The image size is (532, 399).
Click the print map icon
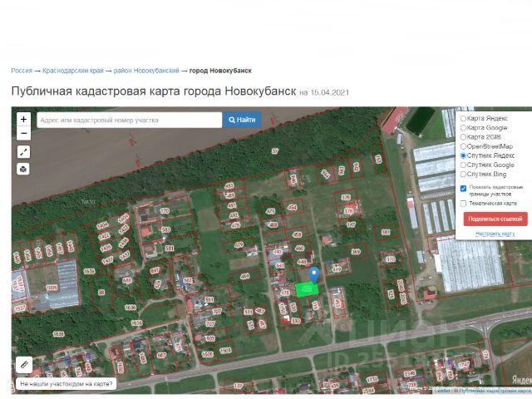[23, 169]
